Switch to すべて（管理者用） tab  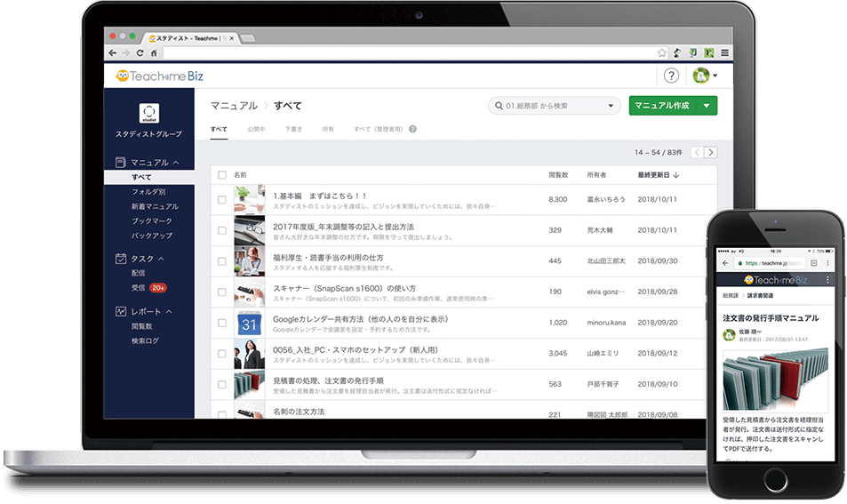[379, 129]
